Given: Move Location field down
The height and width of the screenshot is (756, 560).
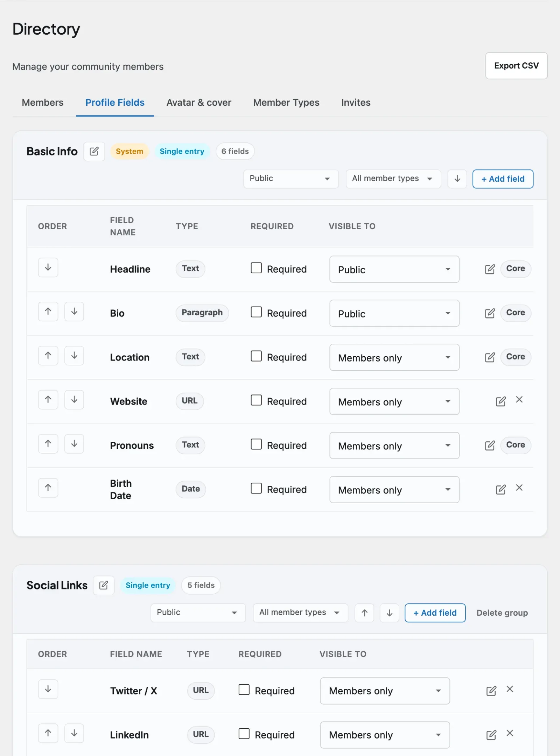Looking at the screenshot, I should click(x=74, y=356).
